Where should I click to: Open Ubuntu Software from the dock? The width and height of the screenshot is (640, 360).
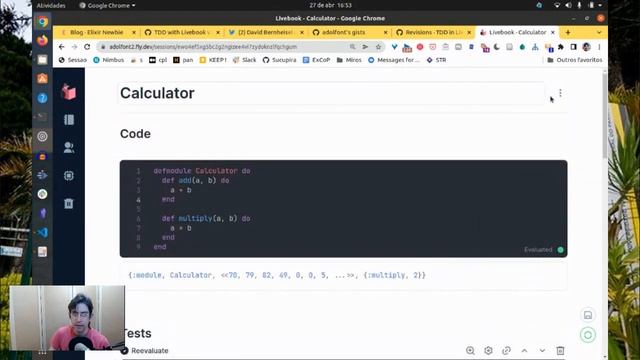click(42, 79)
